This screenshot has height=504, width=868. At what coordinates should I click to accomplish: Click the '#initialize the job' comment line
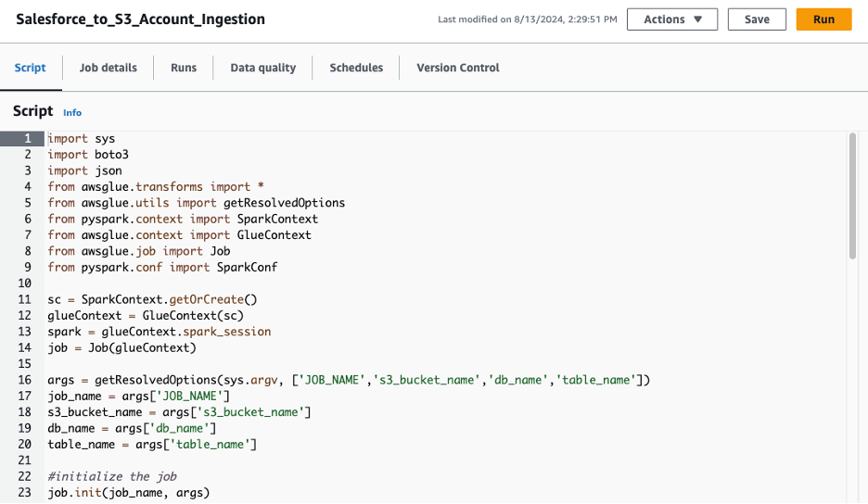point(112,476)
